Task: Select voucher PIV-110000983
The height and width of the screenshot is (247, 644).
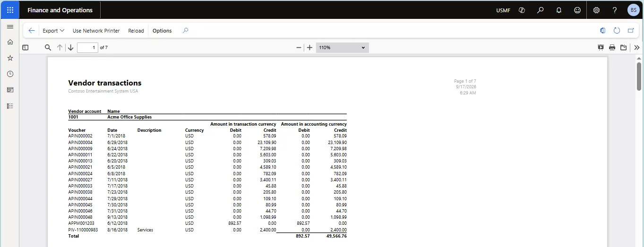Action: [x=83, y=230]
